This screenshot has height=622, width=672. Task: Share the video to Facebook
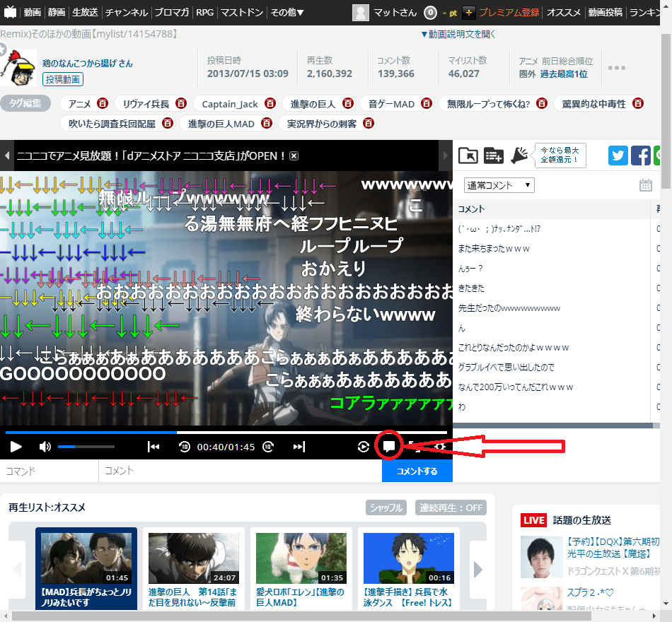(x=641, y=155)
